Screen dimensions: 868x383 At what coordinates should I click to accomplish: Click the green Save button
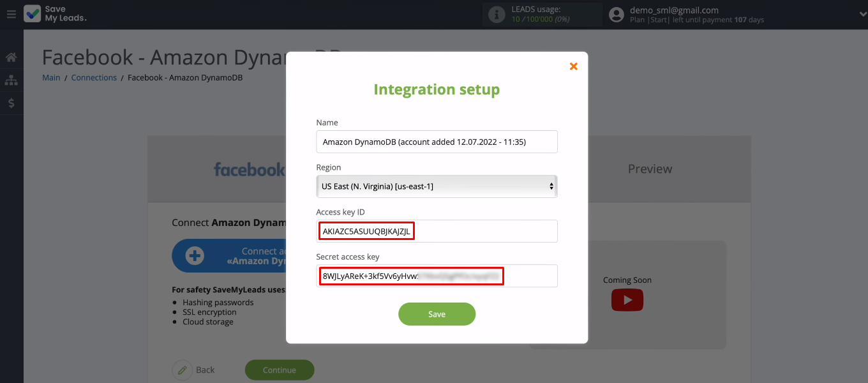(x=437, y=314)
